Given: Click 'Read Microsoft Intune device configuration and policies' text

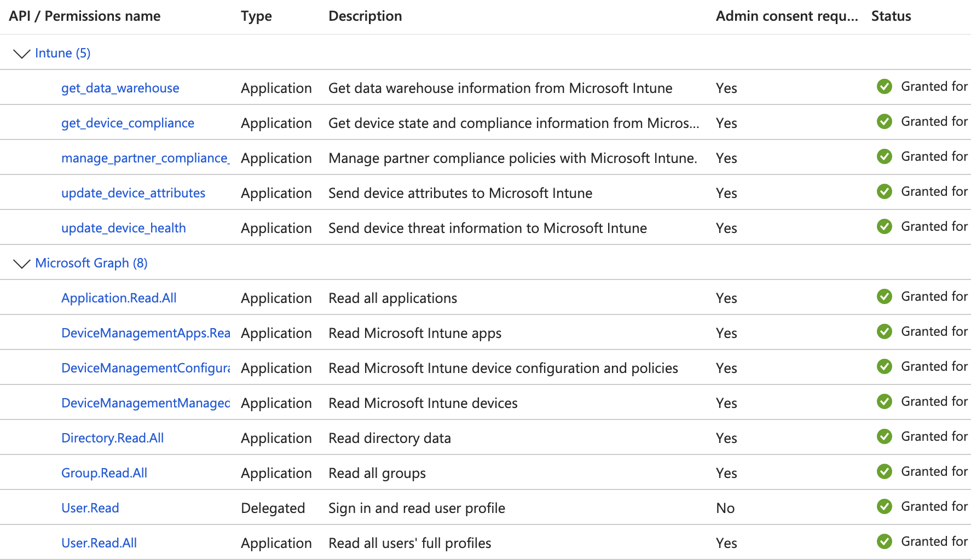Looking at the screenshot, I should pos(503,368).
